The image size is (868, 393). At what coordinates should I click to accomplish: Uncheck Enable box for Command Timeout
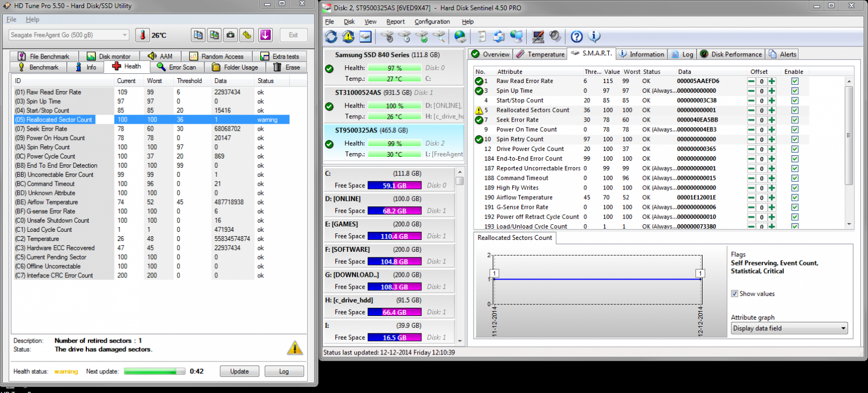tap(795, 178)
